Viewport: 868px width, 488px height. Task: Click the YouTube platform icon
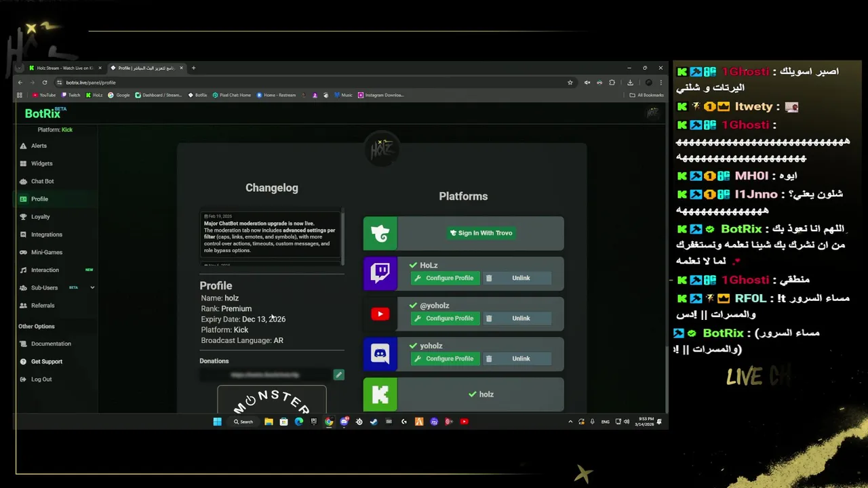[x=380, y=314]
